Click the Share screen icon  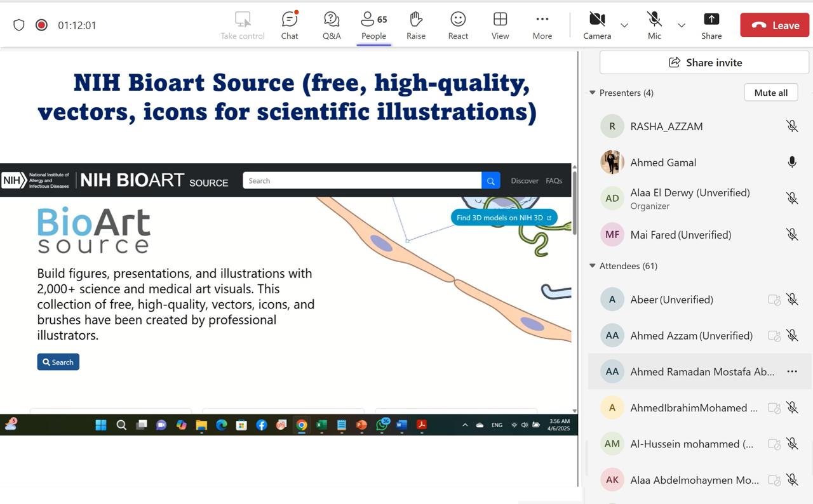[x=711, y=25]
